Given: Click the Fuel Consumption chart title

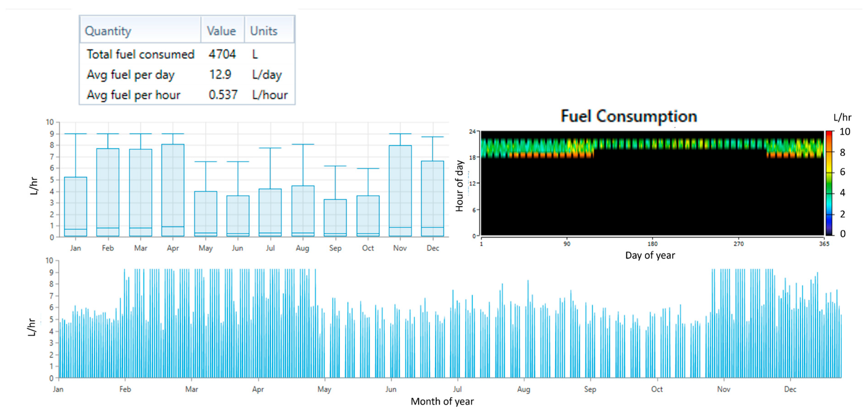Looking at the screenshot, I should (x=629, y=116).
